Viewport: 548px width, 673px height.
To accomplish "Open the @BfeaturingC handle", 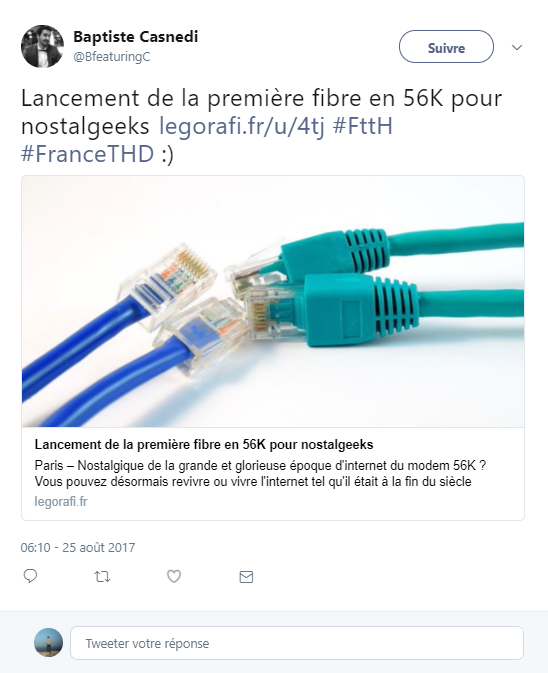I will (112, 57).
